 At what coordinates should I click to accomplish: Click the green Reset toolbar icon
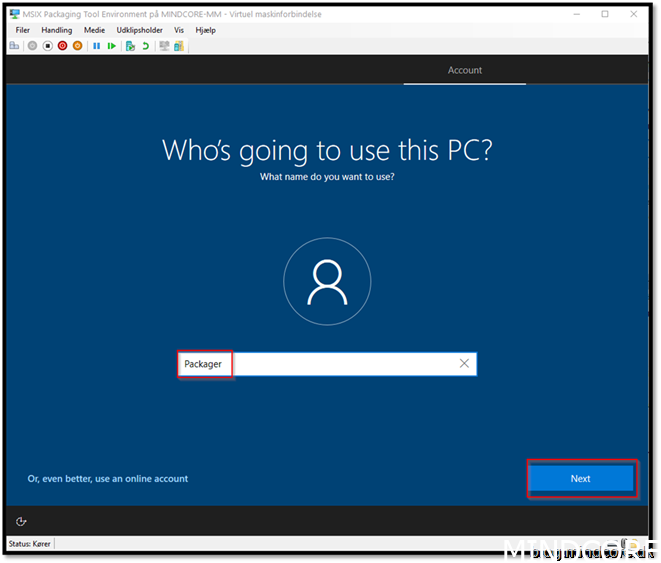click(111, 46)
